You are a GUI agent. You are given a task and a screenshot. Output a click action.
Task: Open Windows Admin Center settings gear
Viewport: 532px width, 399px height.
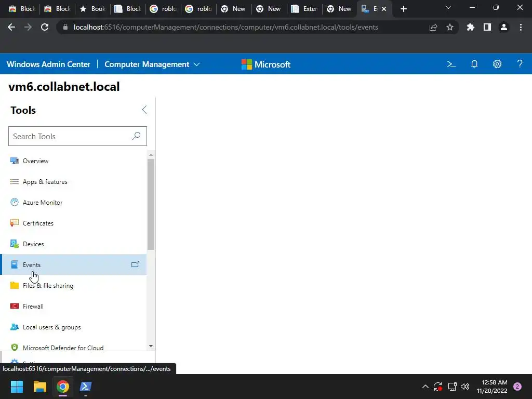497,64
